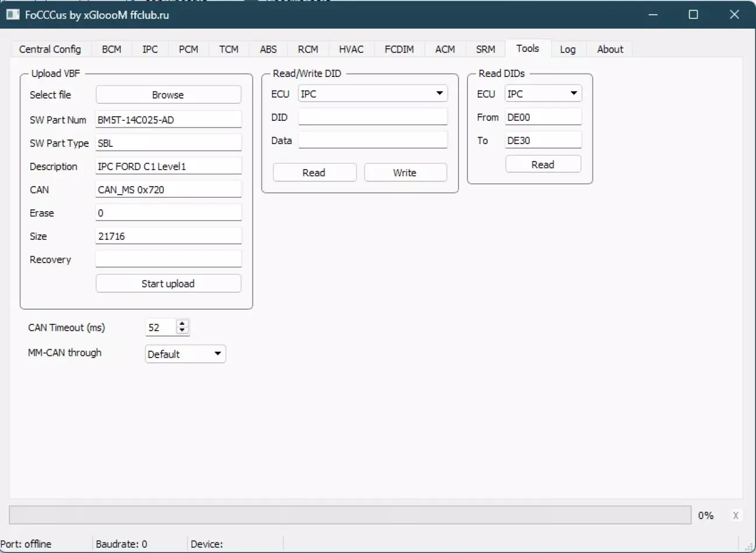Click the X cancel icon beside progress bar
This screenshot has height=553, width=756.
(735, 515)
